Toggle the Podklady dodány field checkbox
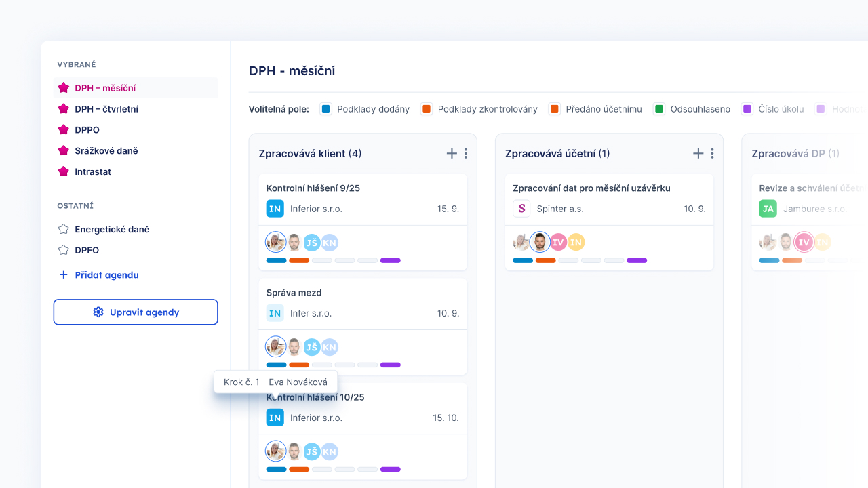868x488 pixels. [x=326, y=109]
